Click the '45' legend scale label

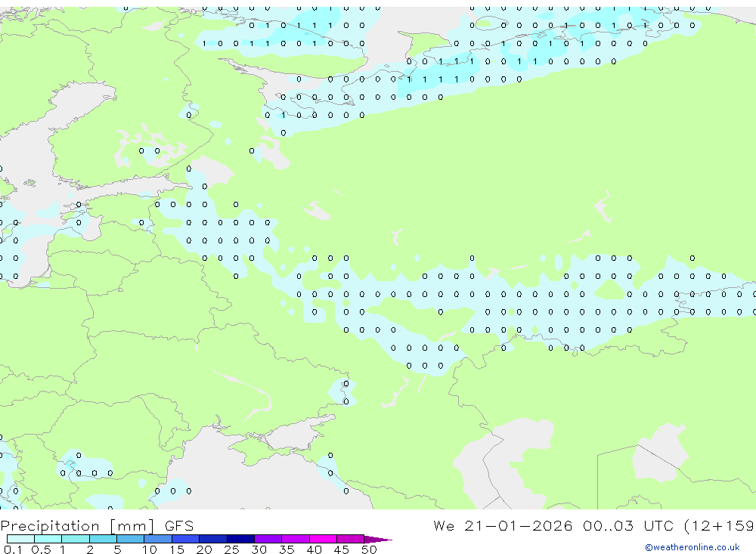(342, 549)
